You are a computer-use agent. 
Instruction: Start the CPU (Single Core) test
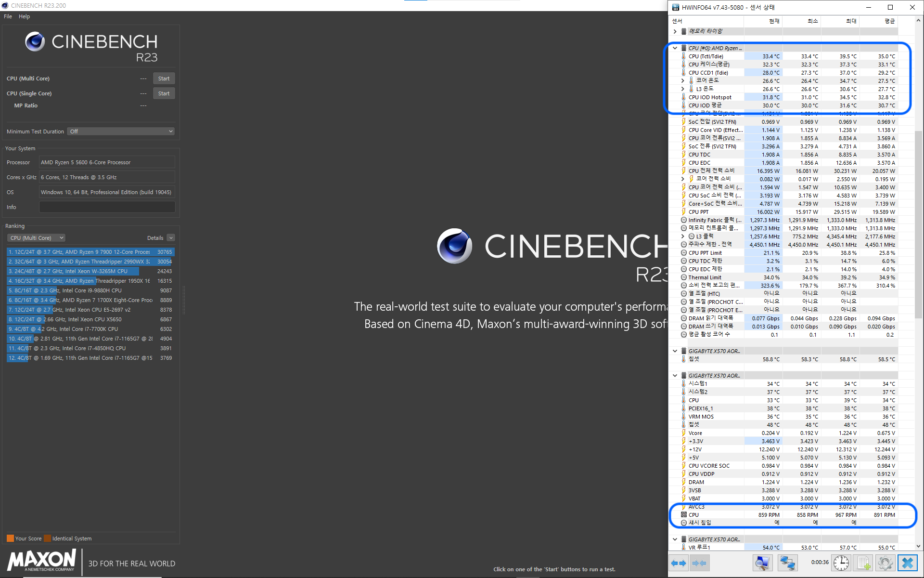point(164,93)
